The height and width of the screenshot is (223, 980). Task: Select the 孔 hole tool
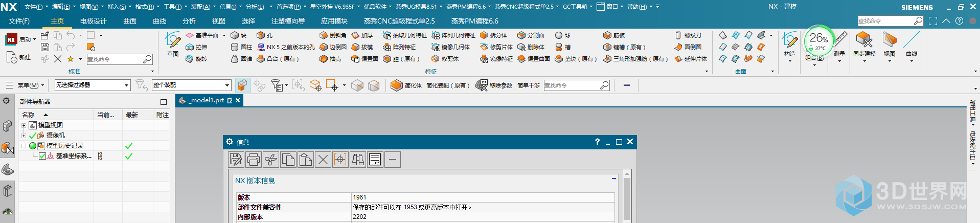coord(265,35)
